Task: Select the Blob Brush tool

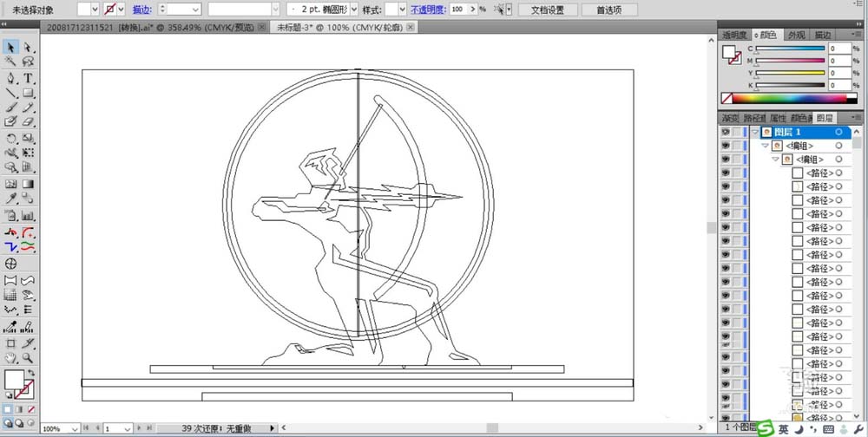Action: 10,121
